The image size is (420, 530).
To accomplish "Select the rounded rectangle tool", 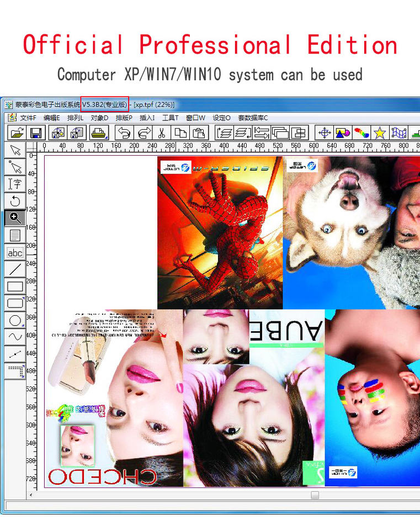I will [x=15, y=303].
